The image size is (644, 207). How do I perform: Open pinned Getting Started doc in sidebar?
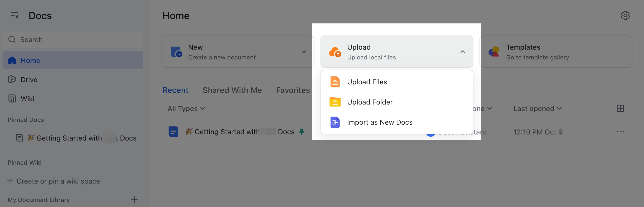click(76, 138)
